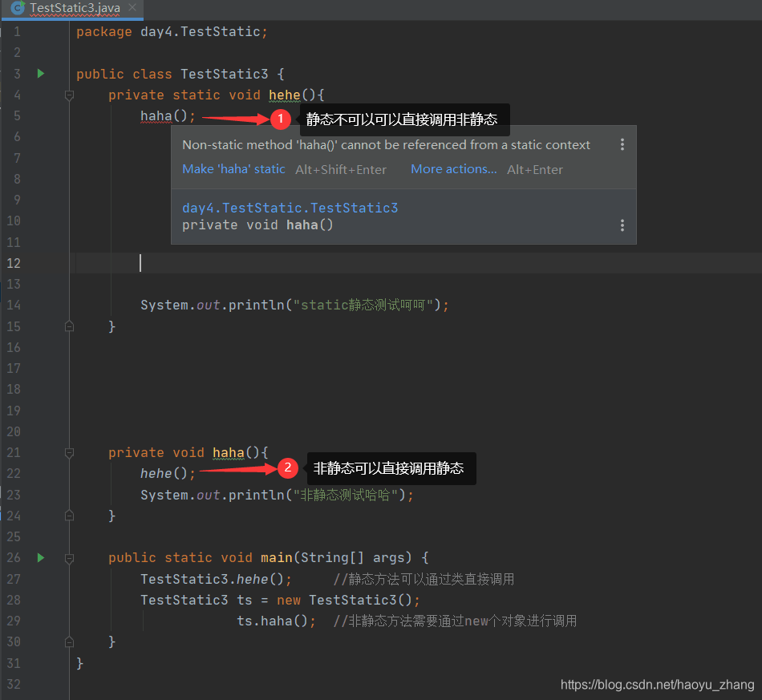Click line number 12 in the gutter
The height and width of the screenshot is (700, 762).
14,263
